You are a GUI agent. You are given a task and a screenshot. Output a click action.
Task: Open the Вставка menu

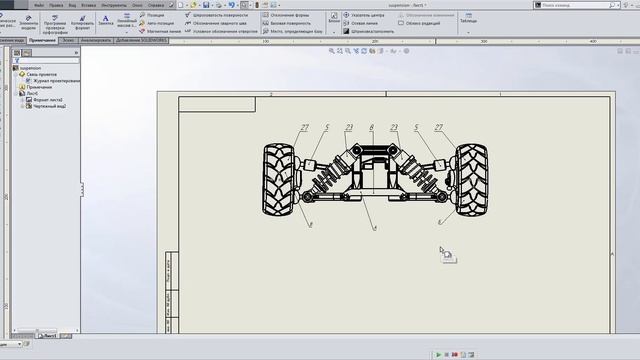tap(89, 5)
